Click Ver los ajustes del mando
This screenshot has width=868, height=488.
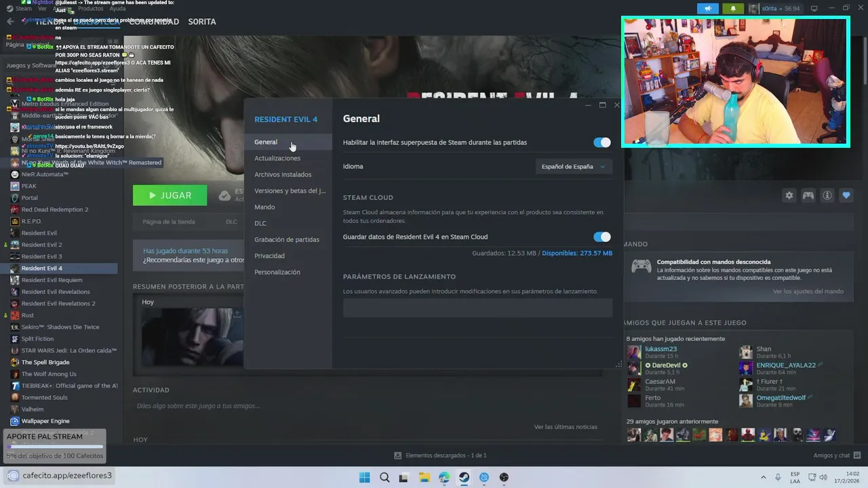coord(808,291)
